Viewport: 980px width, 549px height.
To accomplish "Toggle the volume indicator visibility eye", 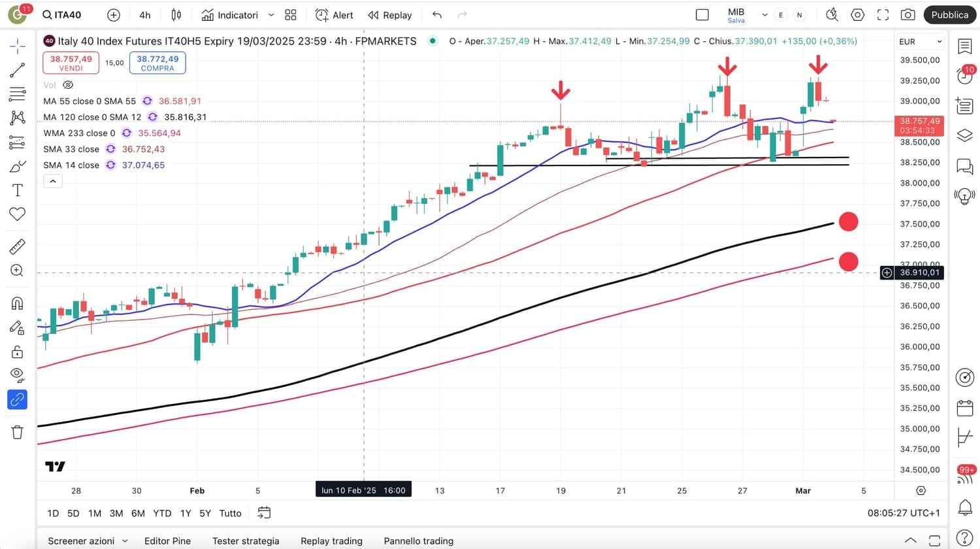I will (68, 85).
